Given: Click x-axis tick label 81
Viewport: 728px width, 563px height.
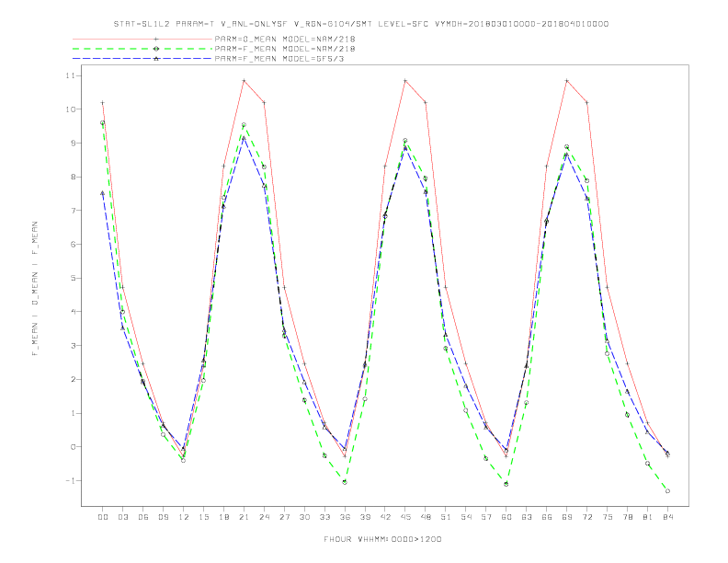Looking at the screenshot, I should coord(648,517).
